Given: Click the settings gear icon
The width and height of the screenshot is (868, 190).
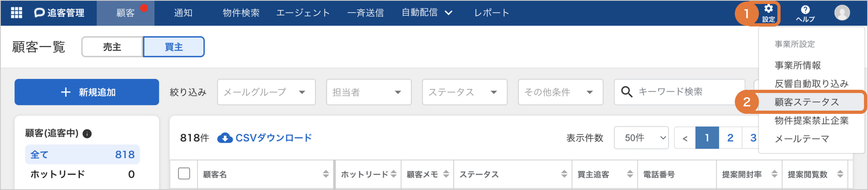Looking at the screenshot, I should [769, 9].
